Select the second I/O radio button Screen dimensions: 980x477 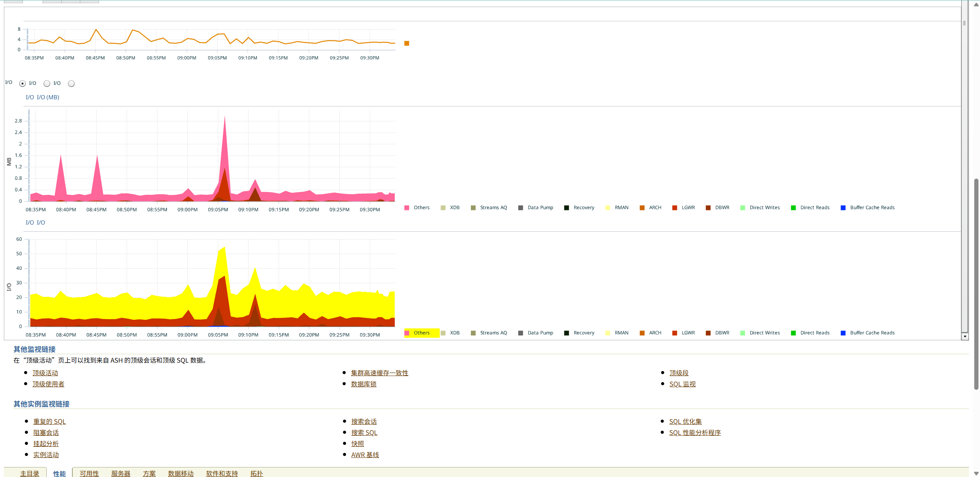pos(47,83)
